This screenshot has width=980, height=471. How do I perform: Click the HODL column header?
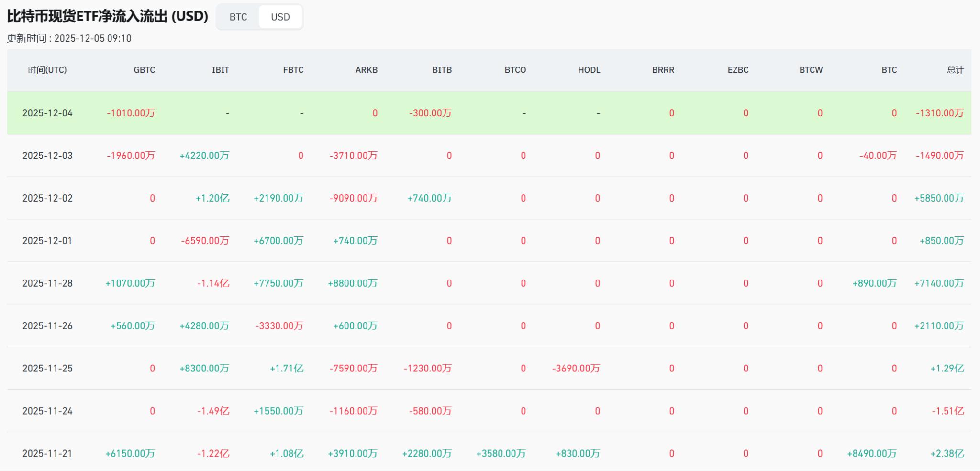[588, 69]
